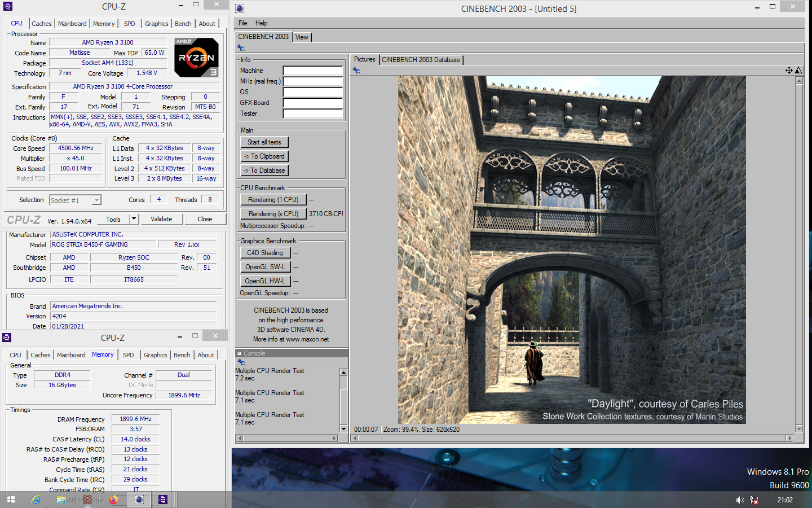Viewport: 812px width, 508px height.
Task: Click the Ryzen 3 logo in CPU-Z
Action: coord(196,58)
